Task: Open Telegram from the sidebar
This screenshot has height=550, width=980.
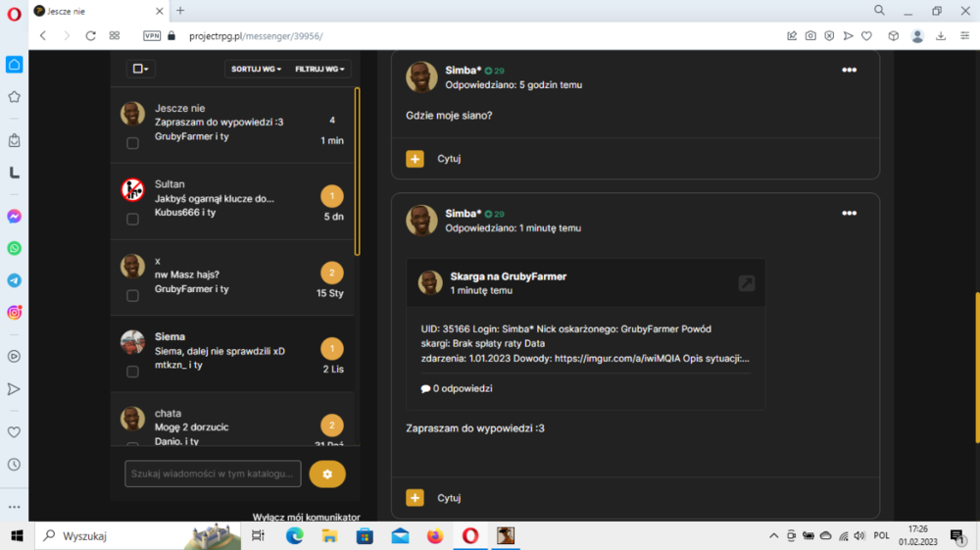Action: tap(15, 280)
